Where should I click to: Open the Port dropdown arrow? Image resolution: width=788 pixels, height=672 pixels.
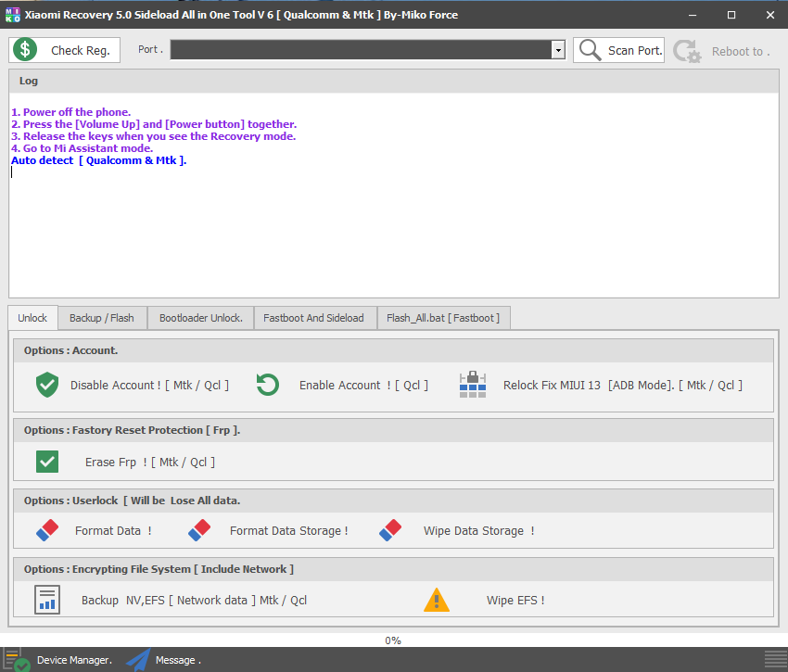pos(558,50)
